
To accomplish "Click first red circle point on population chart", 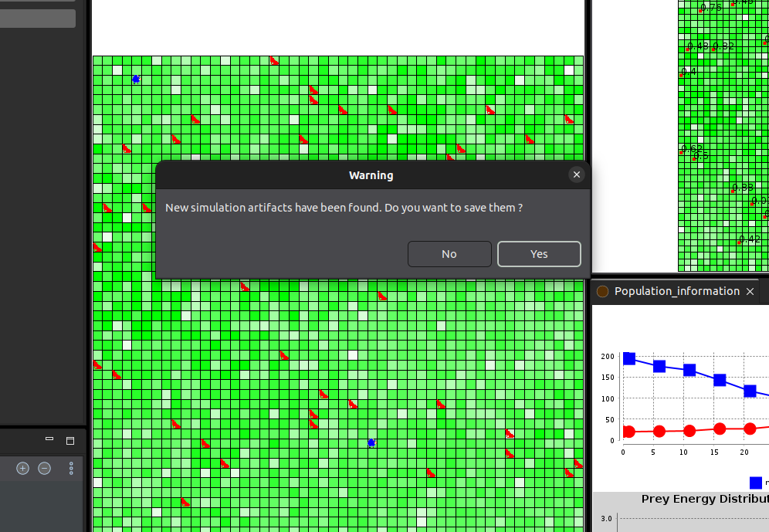I will (628, 432).
